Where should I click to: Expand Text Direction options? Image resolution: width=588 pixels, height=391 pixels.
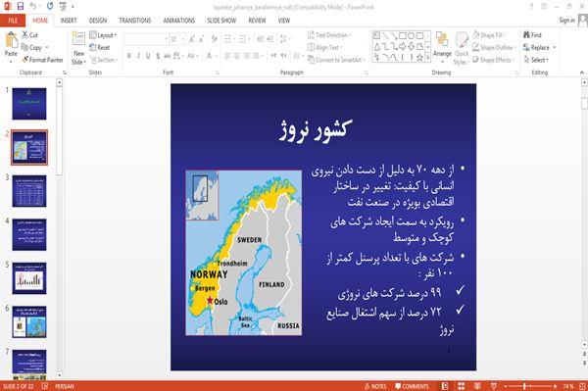point(329,35)
